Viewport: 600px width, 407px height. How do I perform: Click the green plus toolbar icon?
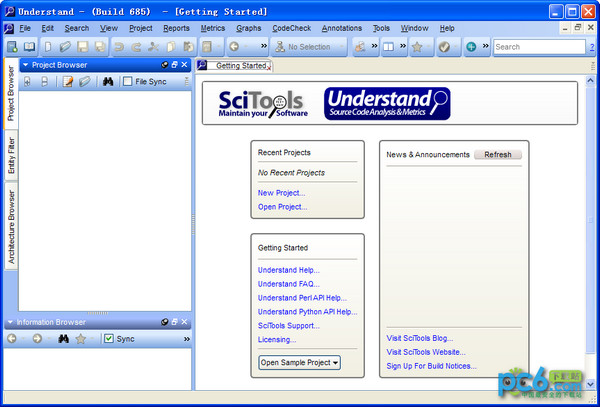pos(471,47)
